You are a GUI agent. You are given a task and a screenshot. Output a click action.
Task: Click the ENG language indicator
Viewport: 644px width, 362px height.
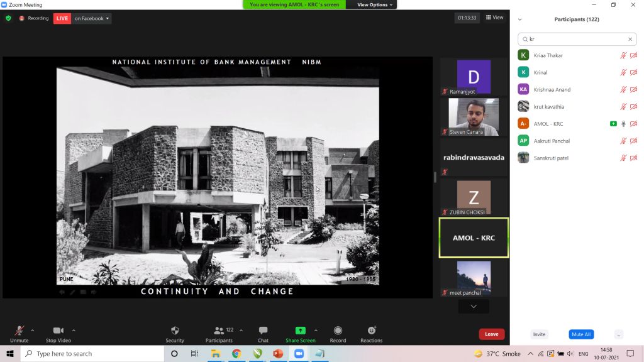click(583, 353)
